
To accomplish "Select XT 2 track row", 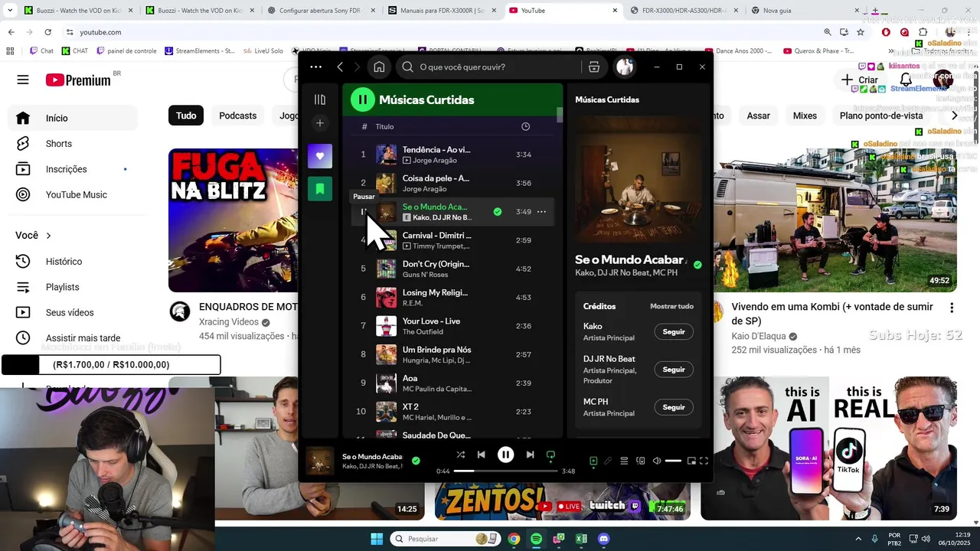I will click(452, 412).
